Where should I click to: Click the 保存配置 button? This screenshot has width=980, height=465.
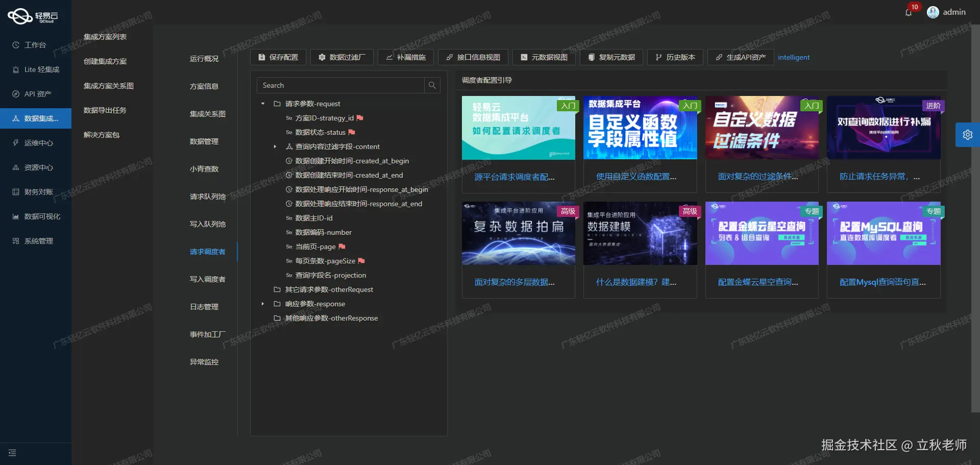278,57
